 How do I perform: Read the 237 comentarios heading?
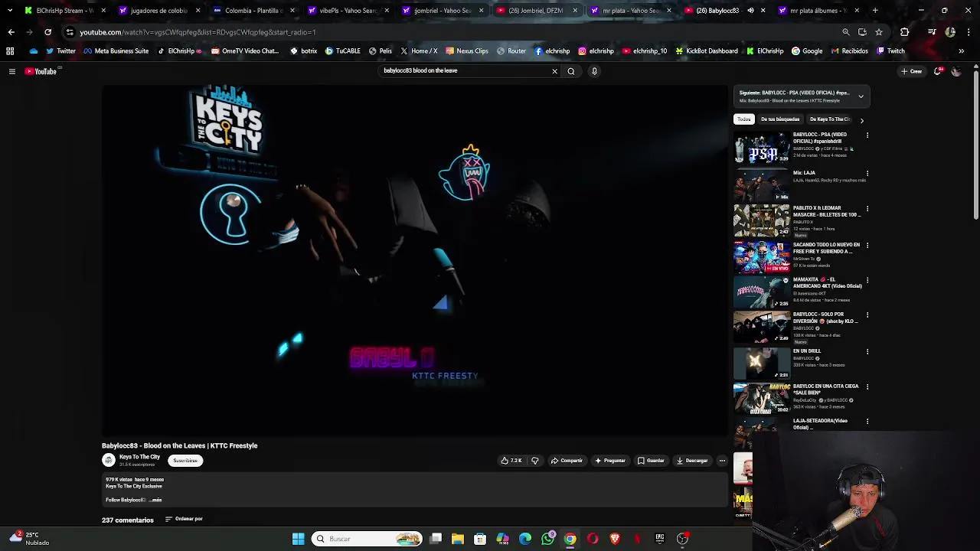click(x=128, y=520)
